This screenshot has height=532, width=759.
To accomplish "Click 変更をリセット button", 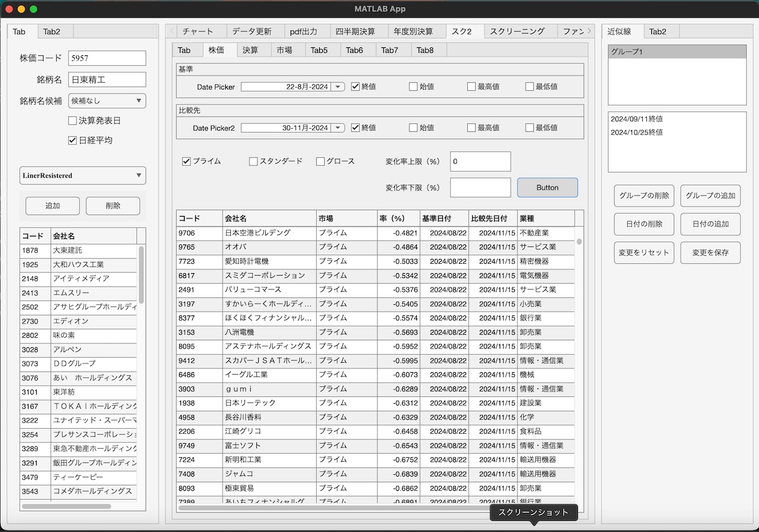I will click(644, 253).
